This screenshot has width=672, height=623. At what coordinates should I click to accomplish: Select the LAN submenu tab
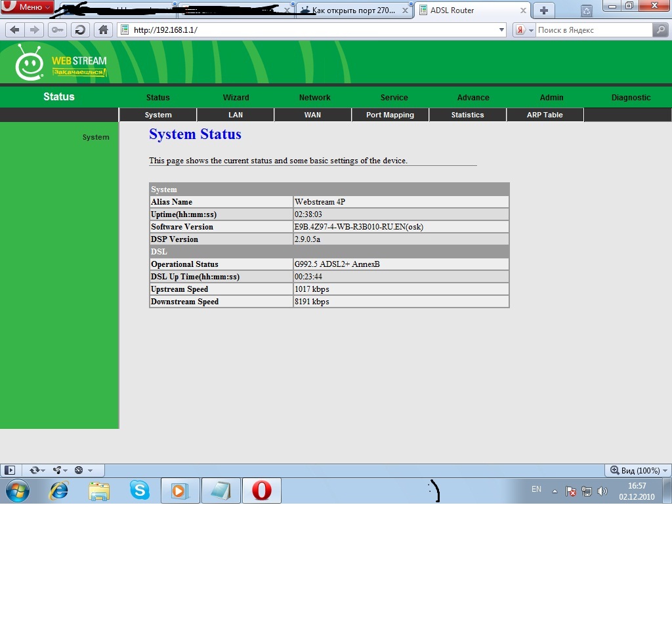[236, 115]
